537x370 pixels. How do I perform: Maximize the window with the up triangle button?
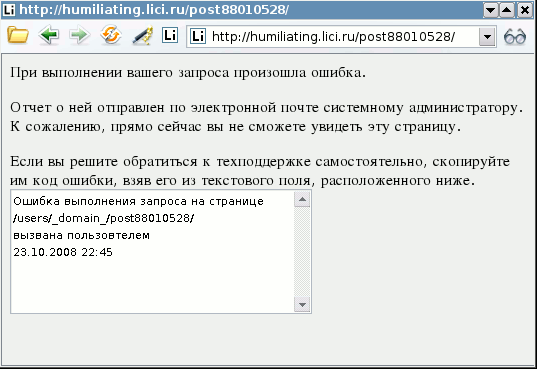point(507,10)
